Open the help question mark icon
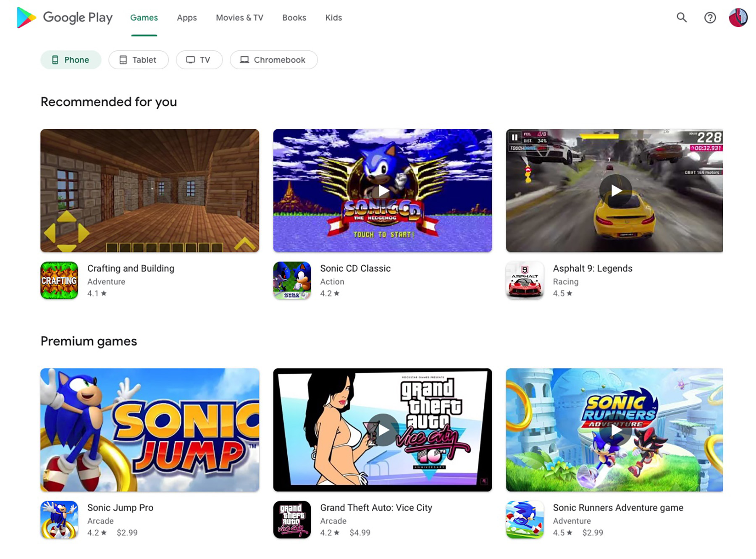This screenshot has width=756, height=559. point(710,18)
